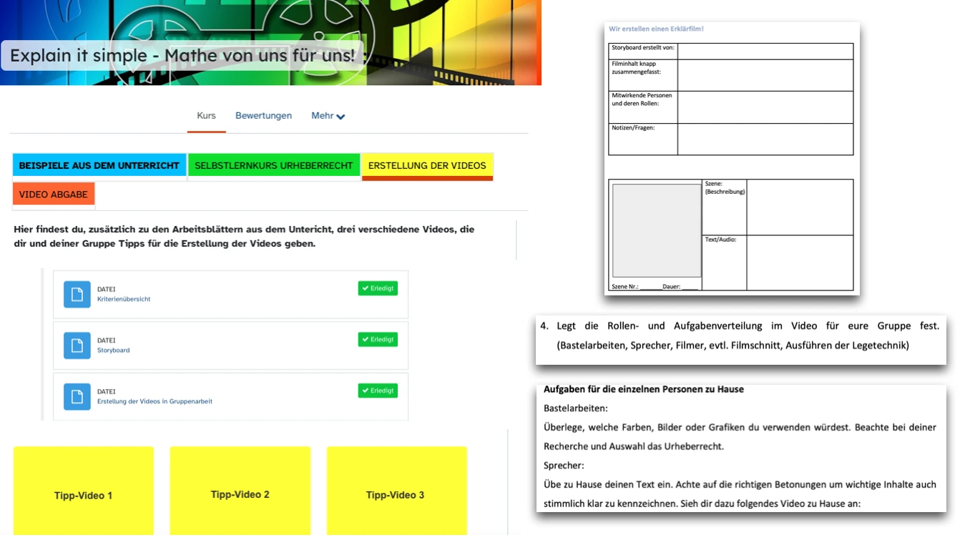Open the Video Abgabe section
The height and width of the screenshot is (545, 980).
pyautogui.click(x=54, y=195)
